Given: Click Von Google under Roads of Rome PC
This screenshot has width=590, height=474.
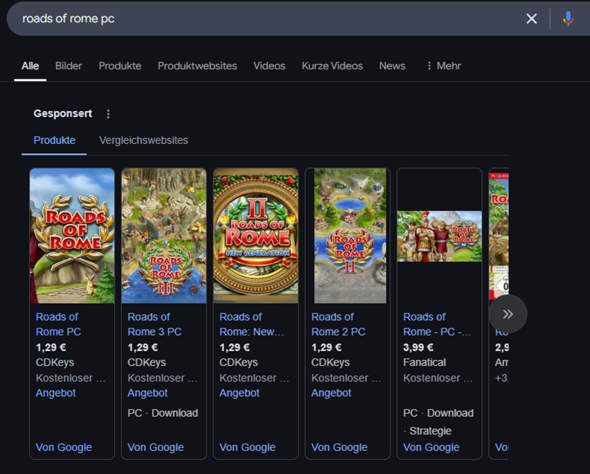Looking at the screenshot, I should pyautogui.click(x=64, y=447).
